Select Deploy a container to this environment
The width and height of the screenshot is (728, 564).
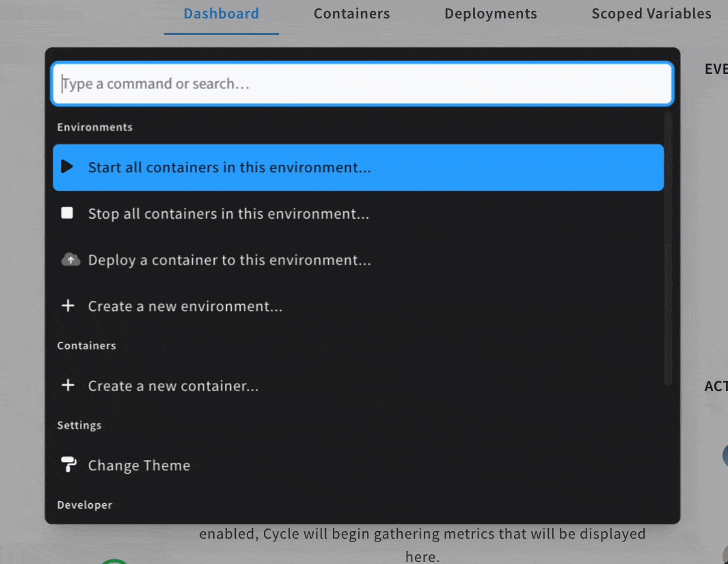229,260
